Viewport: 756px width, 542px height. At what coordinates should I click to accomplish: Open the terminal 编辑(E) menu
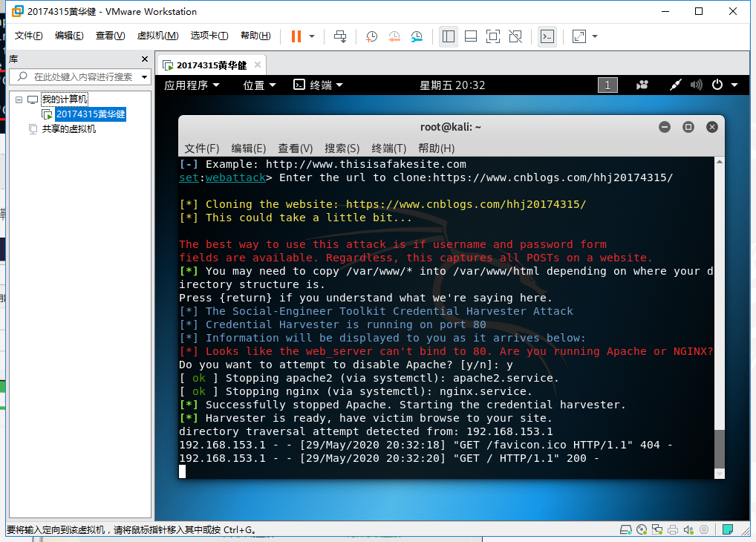(x=248, y=148)
